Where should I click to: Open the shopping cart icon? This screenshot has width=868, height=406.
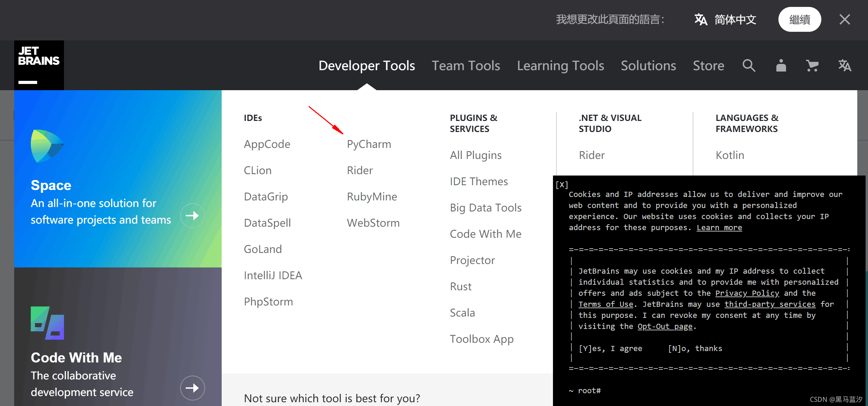(x=812, y=66)
